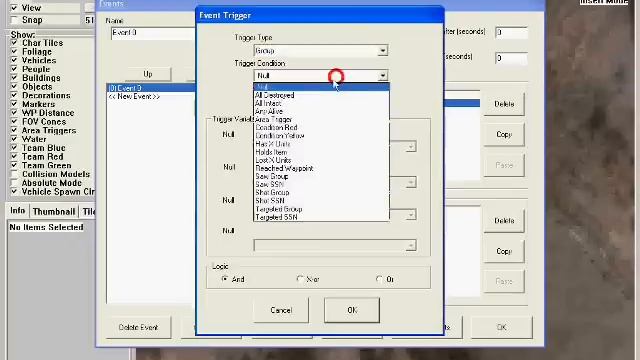Toggle WP Distance checkbox
The height and width of the screenshot is (360, 640).
(x=14, y=113)
